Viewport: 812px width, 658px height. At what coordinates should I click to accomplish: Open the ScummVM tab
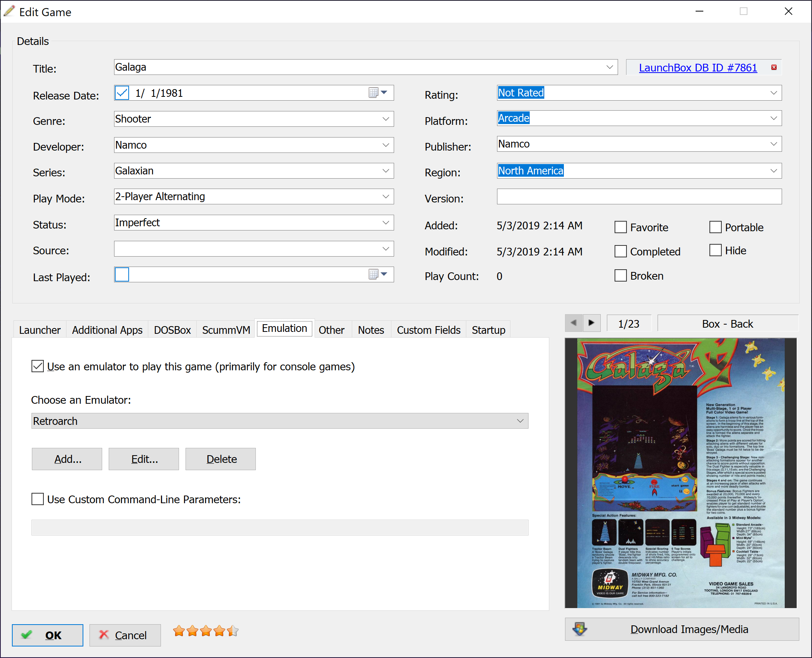coord(226,330)
